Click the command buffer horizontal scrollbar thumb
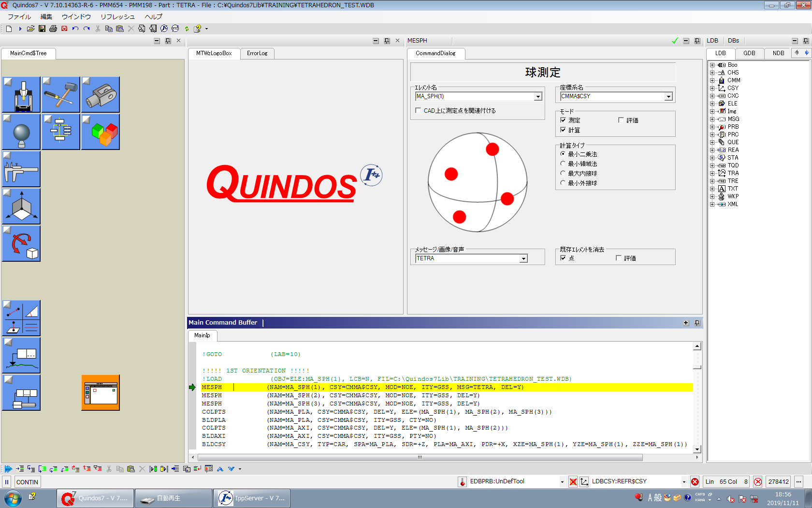 (420, 457)
